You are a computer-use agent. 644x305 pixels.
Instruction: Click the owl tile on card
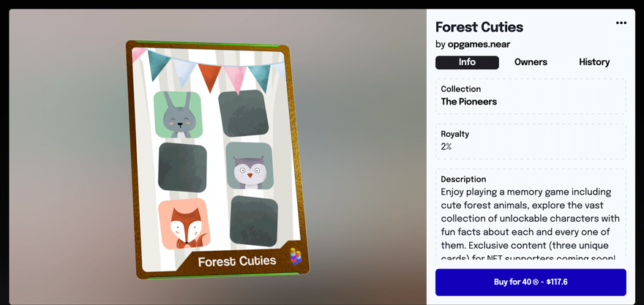click(249, 167)
